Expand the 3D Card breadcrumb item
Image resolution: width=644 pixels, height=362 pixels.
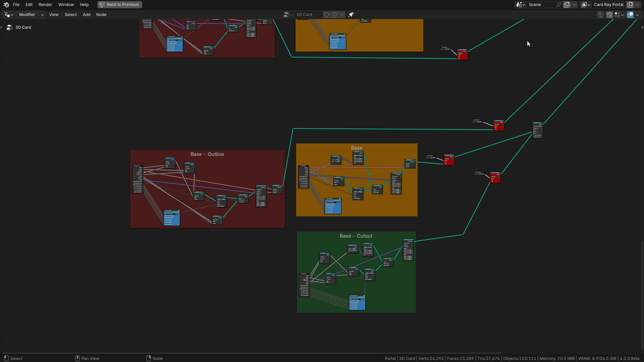(x=2, y=27)
